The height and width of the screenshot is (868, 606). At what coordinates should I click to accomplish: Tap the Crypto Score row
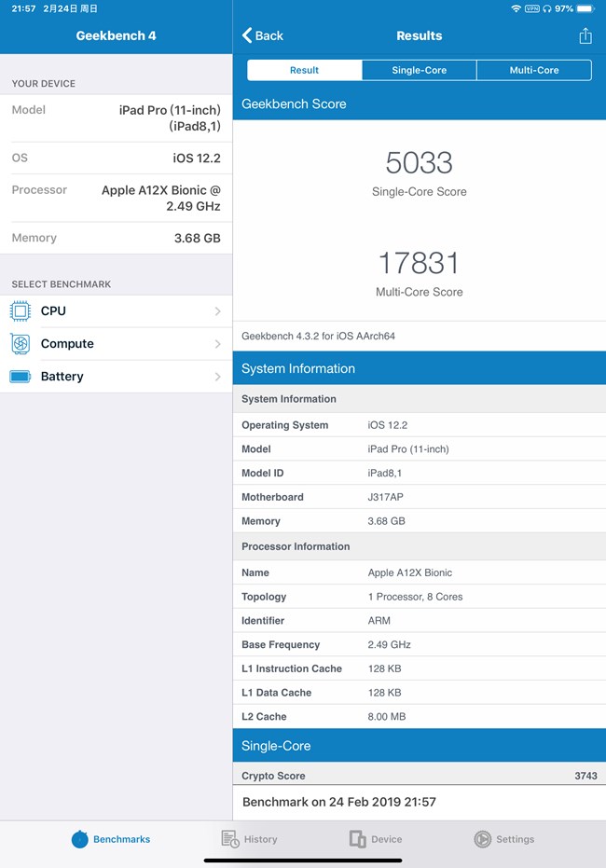point(419,776)
